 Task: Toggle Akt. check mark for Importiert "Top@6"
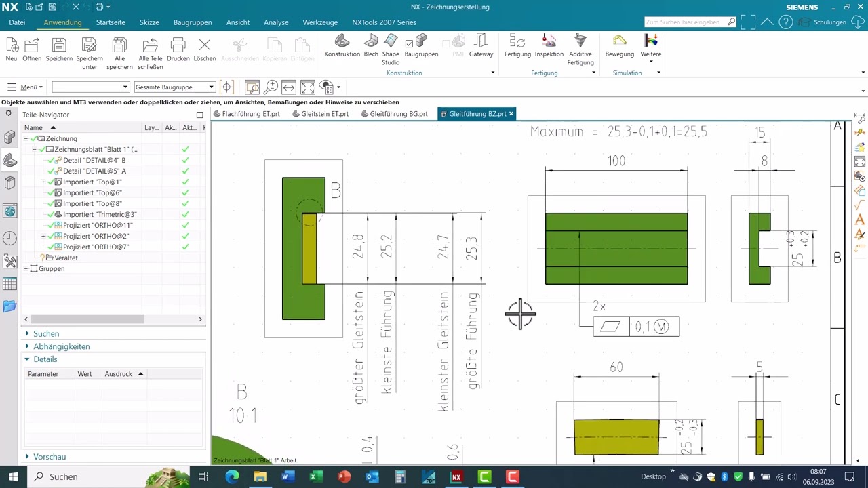[185, 192]
